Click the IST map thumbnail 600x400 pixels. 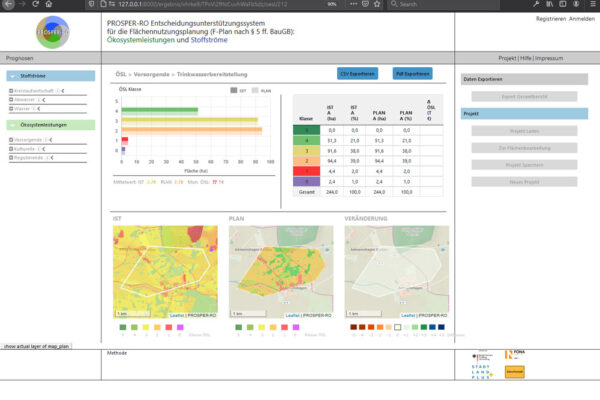[165, 272]
